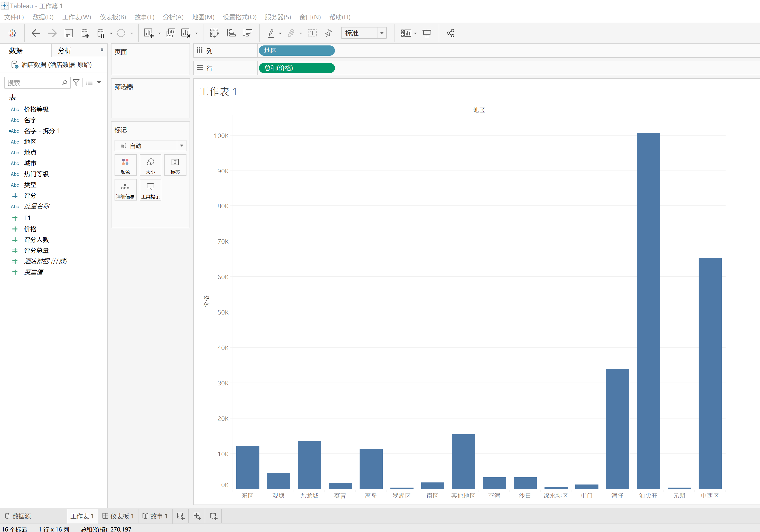The height and width of the screenshot is (532, 760).
Task: Click the Size (大小) marks card button
Action: pos(150,165)
